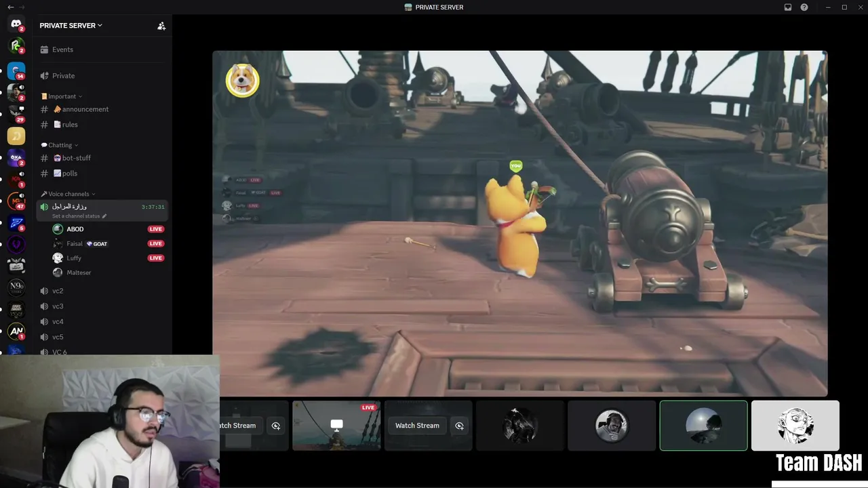Open the server icon with badge 29
This screenshot has height=488, width=868.
(16, 113)
